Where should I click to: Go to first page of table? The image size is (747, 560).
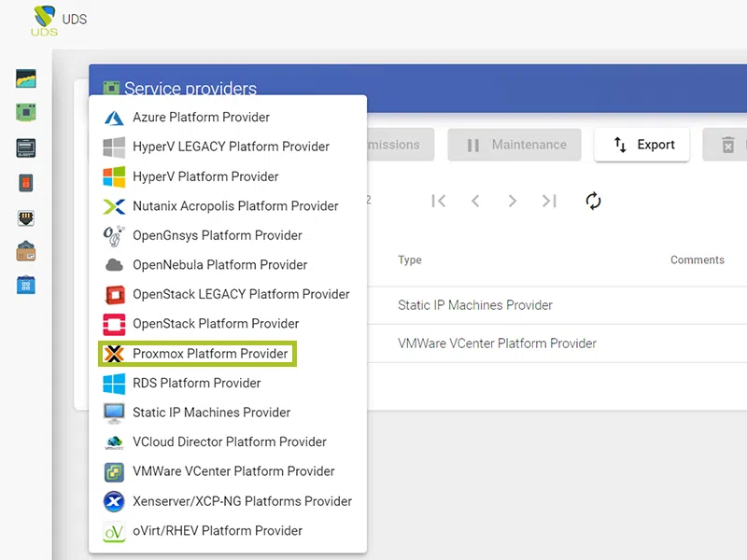[438, 201]
